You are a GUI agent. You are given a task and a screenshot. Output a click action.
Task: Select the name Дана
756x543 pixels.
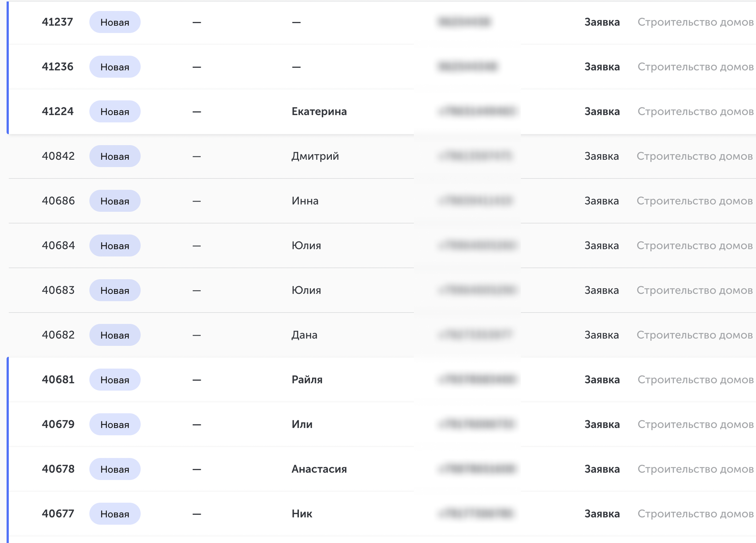point(304,335)
